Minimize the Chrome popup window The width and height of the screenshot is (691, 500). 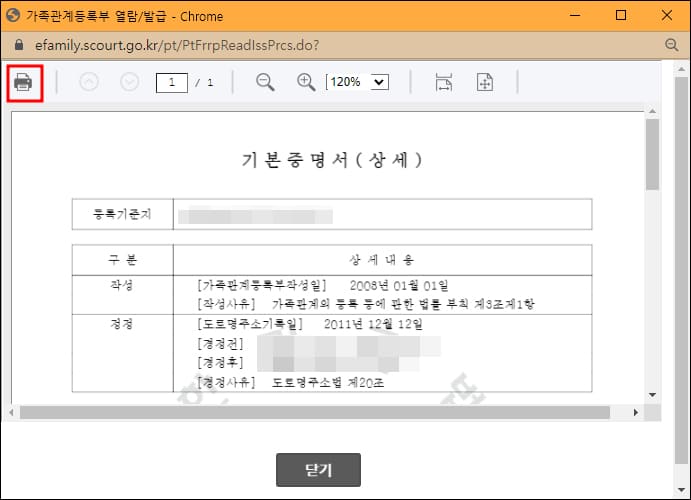tap(575, 15)
